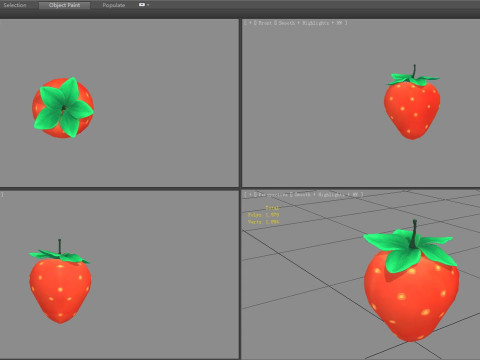The width and height of the screenshot is (480, 360).
Task: Open Perspective viewport Smooth + Highlights shading menu
Action: [x=327, y=194]
